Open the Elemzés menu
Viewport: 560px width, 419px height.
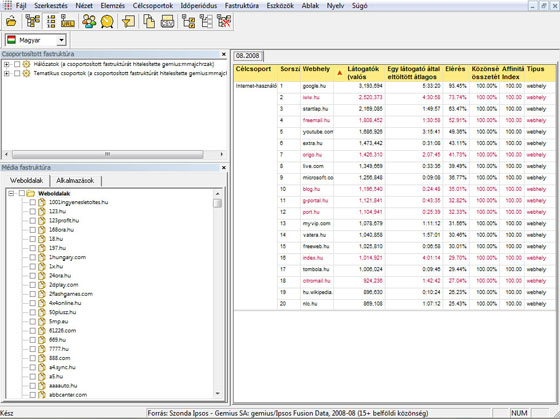[x=112, y=5]
